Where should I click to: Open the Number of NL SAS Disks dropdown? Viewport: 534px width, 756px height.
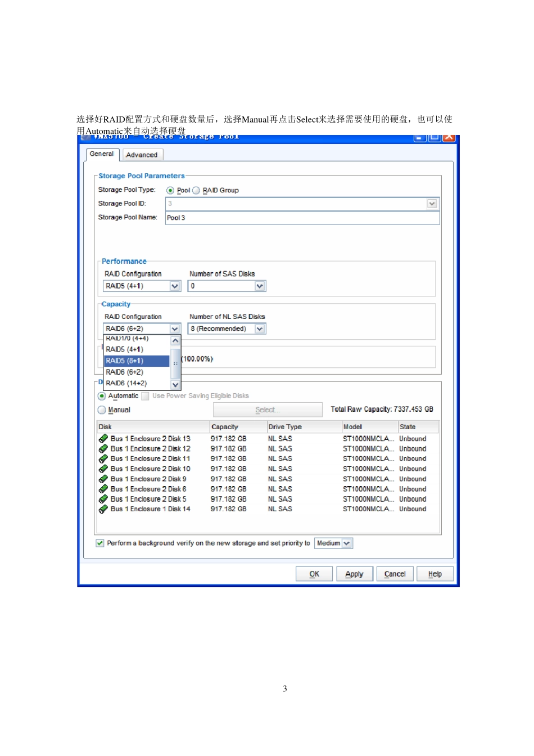tap(260, 329)
